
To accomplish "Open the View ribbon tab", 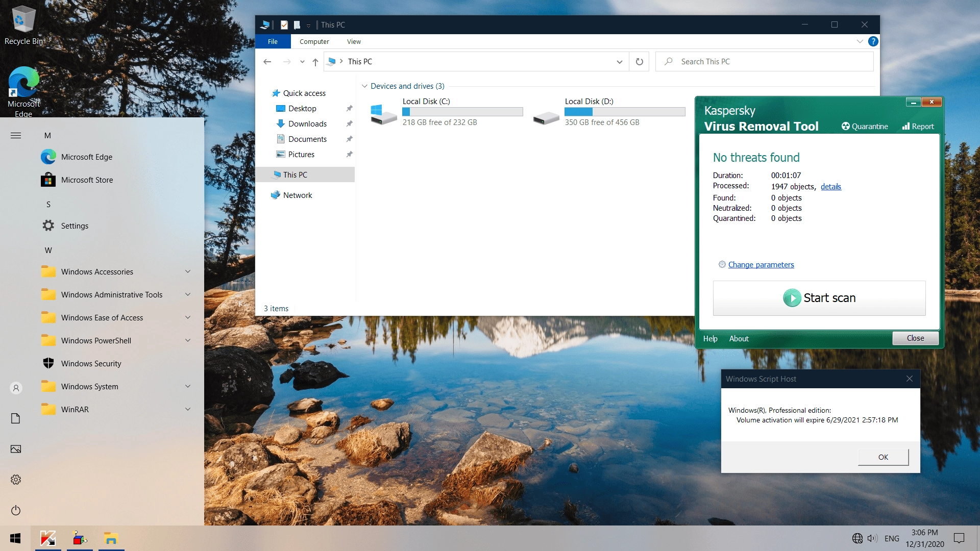I will pos(354,41).
